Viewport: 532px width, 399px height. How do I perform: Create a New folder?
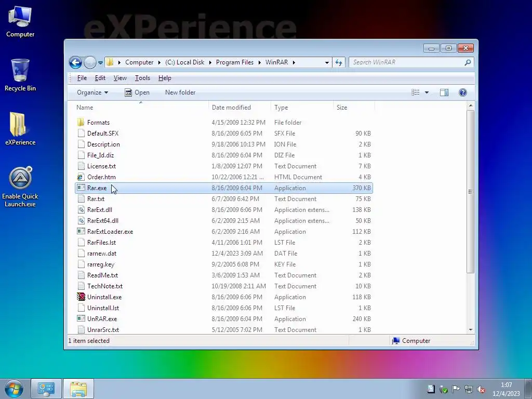click(x=180, y=92)
